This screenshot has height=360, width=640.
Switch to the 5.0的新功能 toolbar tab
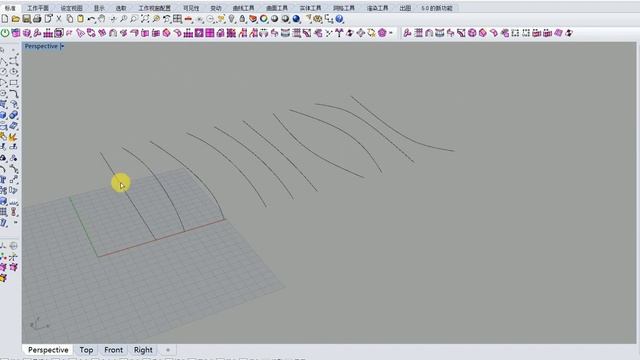click(x=437, y=8)
